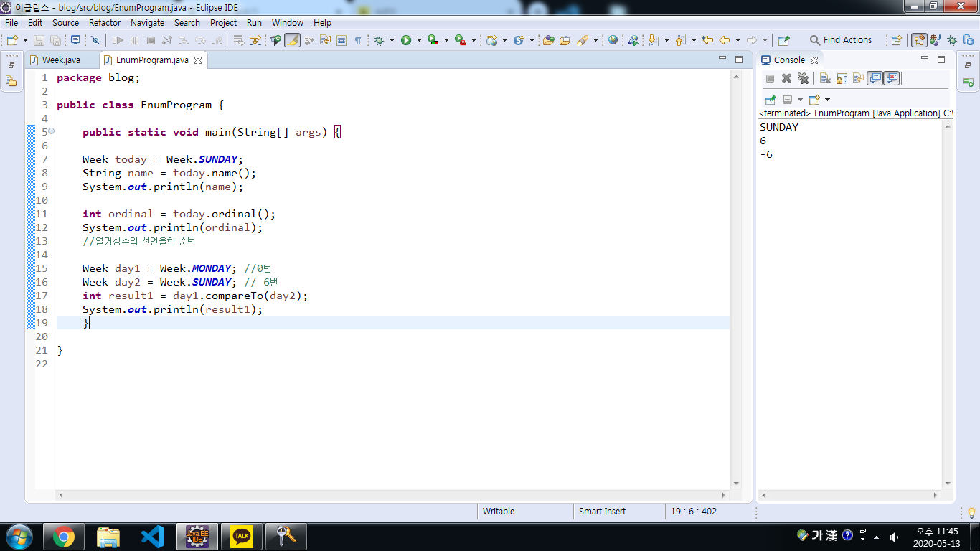Click the Run External Tools icon
The width and height of the screenshot is (980, 551).
(460, 40)
